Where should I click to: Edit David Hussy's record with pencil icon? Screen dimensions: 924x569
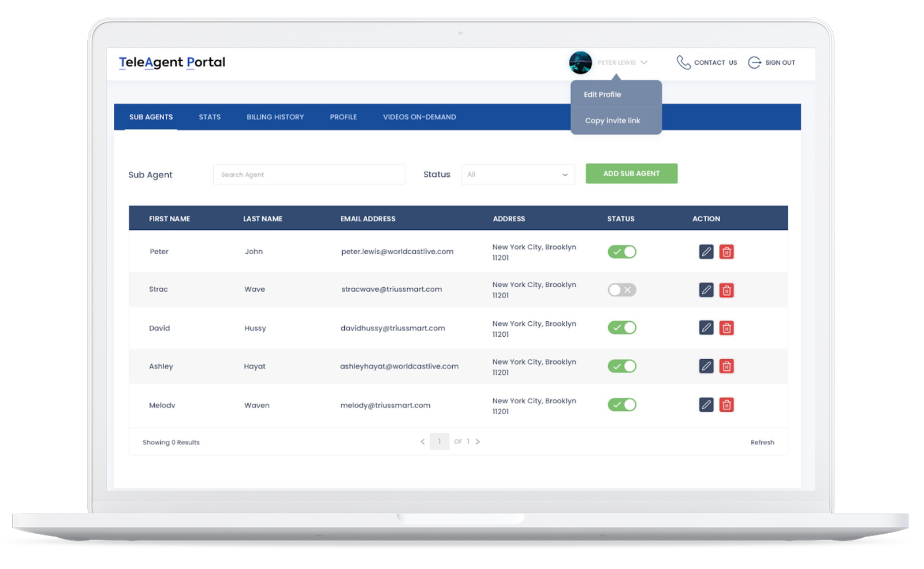point(706,328)
